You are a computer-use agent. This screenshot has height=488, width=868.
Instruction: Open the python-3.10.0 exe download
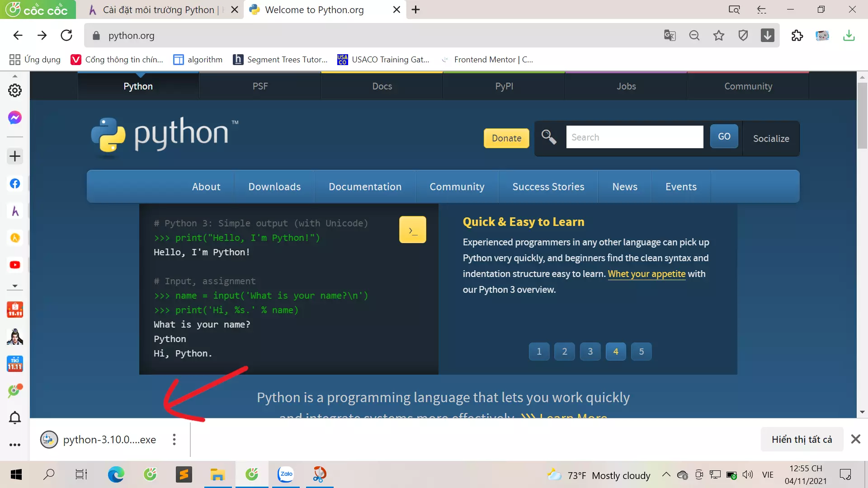point(99,439)
